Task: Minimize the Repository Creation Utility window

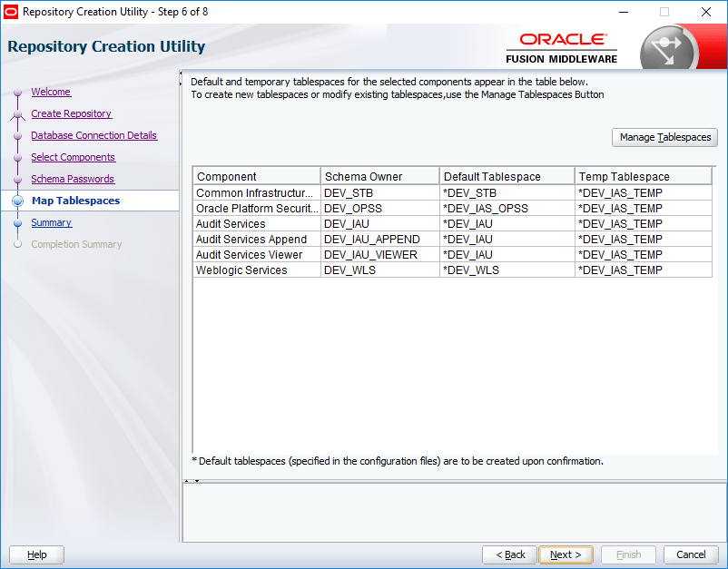Action: 623,12
